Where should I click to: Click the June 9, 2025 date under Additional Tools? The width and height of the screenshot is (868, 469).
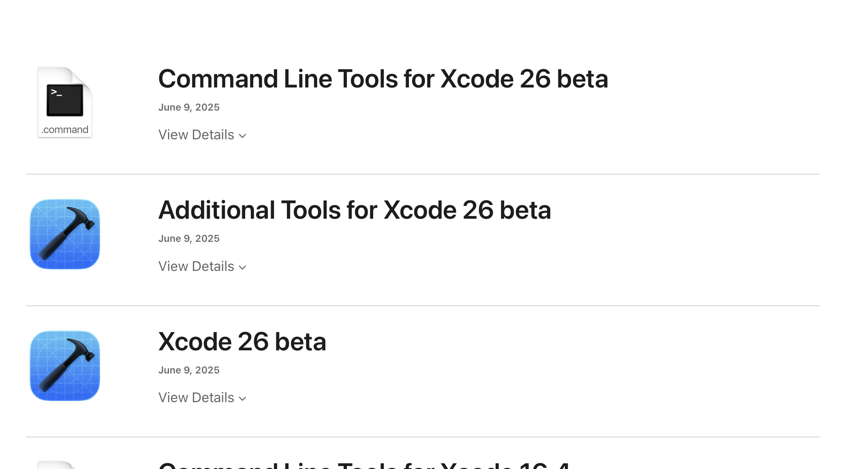pyautogui.click(x=189, y=239)
